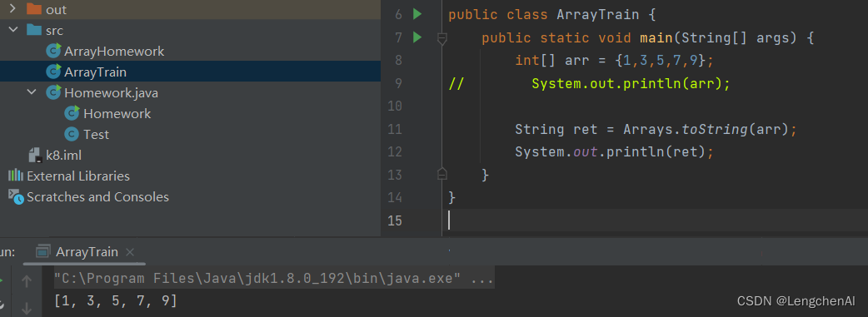The width and height of the screenshot is (868, 317).
Task: Click the java.exe command line in console
Action: tap(273, 279)
